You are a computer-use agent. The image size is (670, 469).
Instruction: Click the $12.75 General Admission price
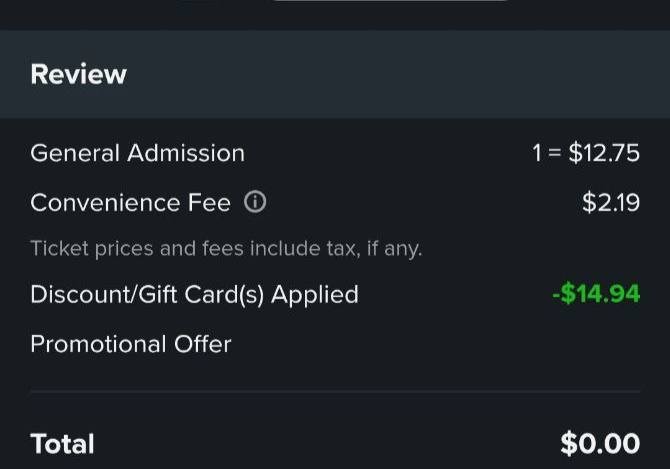pos(604,153)
